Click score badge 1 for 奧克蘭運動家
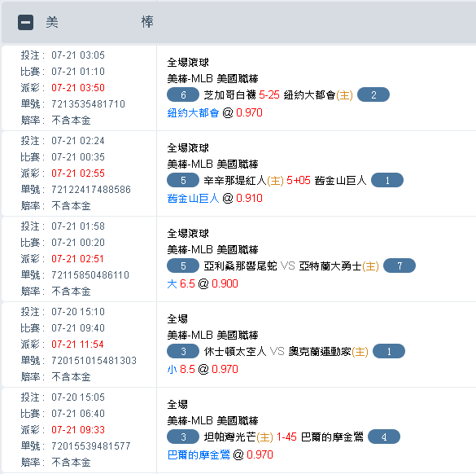This screenshot has width=476, height=474. pos(389,351)
